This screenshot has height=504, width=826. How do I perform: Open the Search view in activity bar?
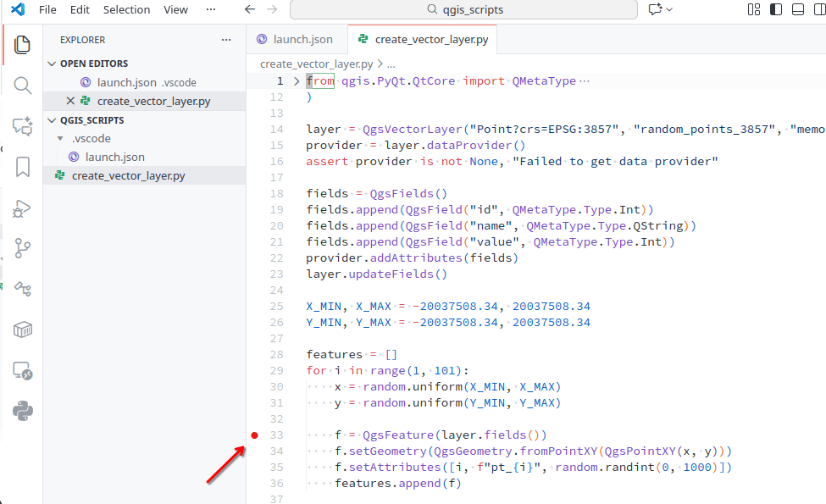point(23,86)
